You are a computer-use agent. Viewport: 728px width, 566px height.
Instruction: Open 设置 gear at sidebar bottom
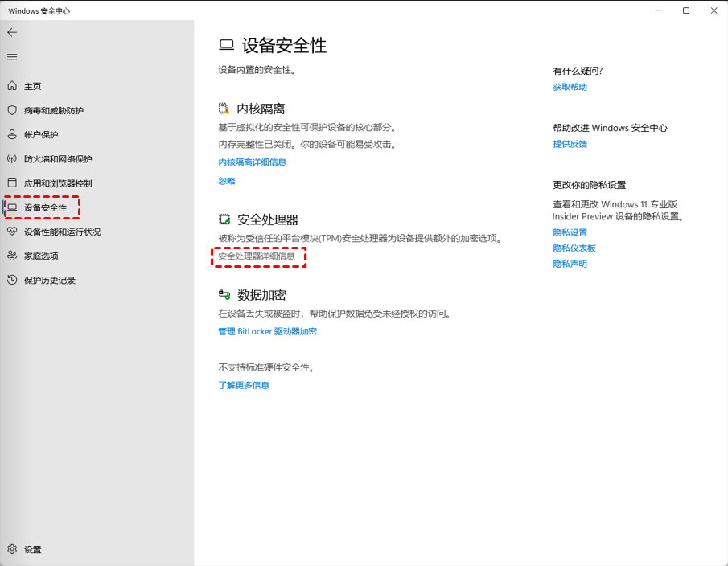click(x=12, y=549)
